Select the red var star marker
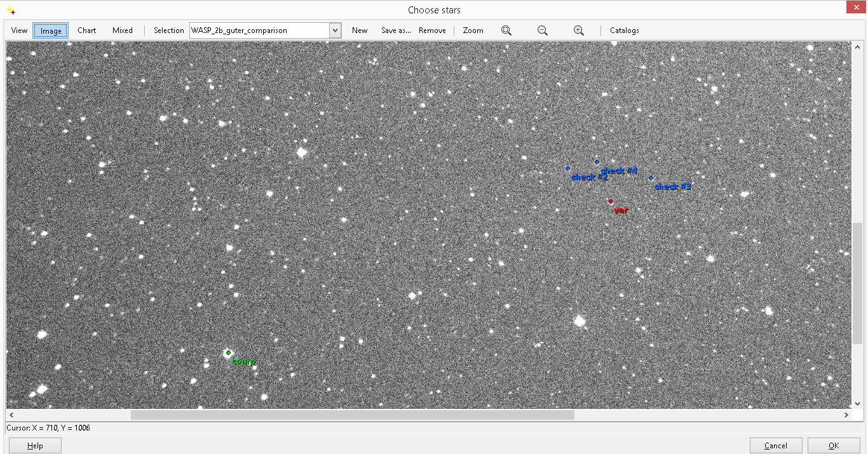868x454 pixels. tap(611, 202)
